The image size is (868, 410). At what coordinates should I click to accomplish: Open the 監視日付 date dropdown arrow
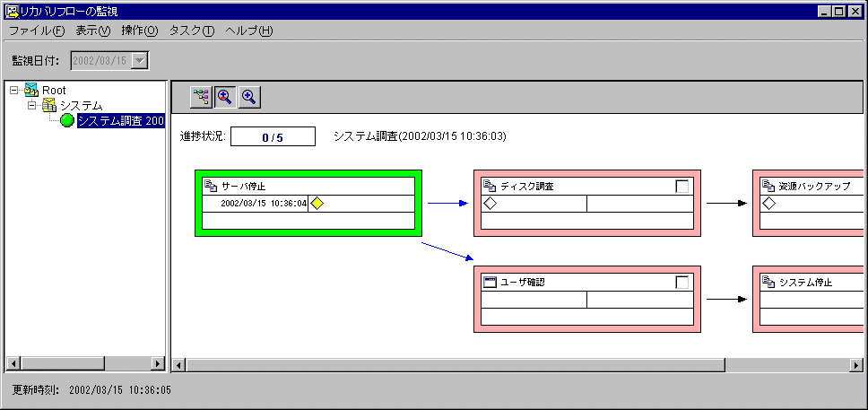(140, 61)
